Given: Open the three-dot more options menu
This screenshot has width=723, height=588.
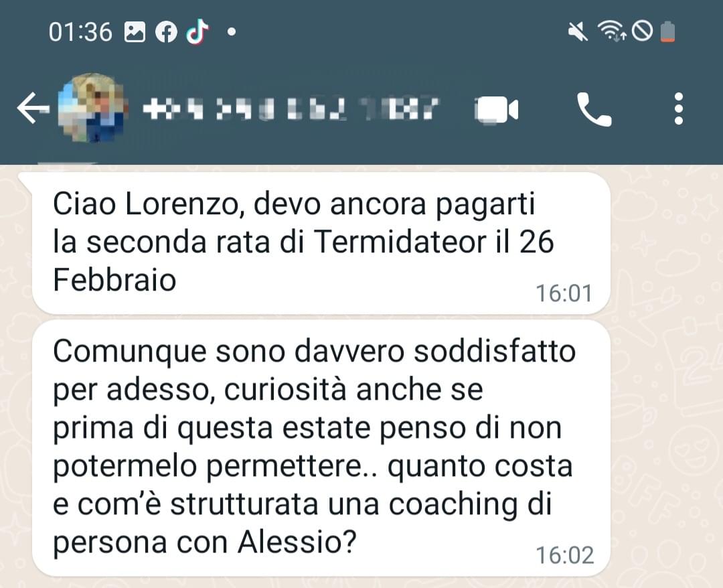Looking at the screenshot, I should pyautogui.click(x=678, y=108).
